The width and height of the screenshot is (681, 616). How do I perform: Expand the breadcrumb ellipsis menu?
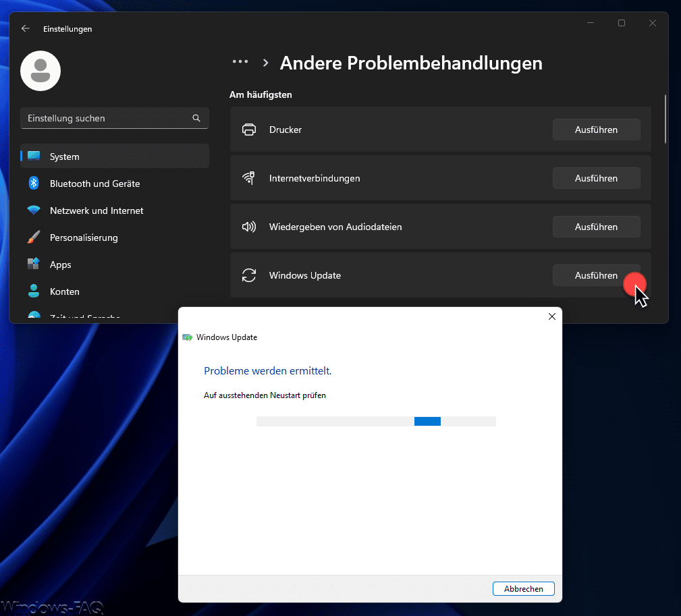click(x=240, y=61)
